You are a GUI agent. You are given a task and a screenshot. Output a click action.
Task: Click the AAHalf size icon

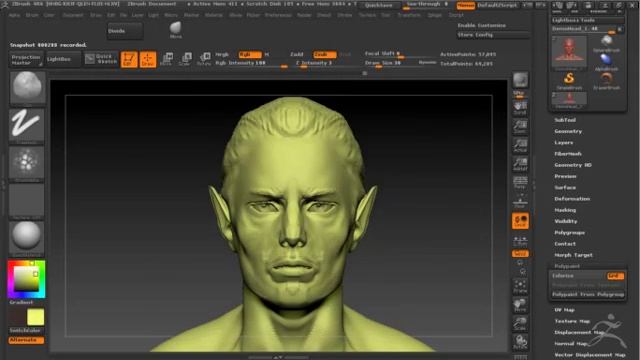pyautogui.click(x=520, y=163)
